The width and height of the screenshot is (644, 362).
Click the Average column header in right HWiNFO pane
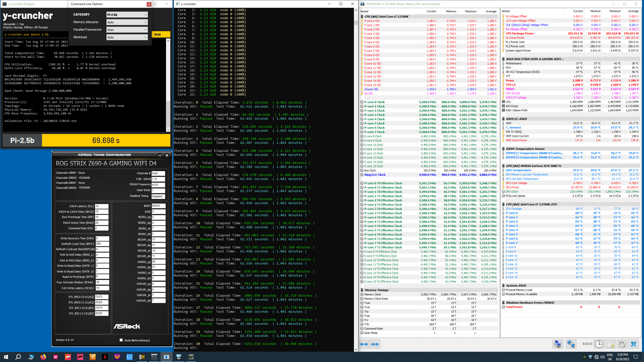631,11
